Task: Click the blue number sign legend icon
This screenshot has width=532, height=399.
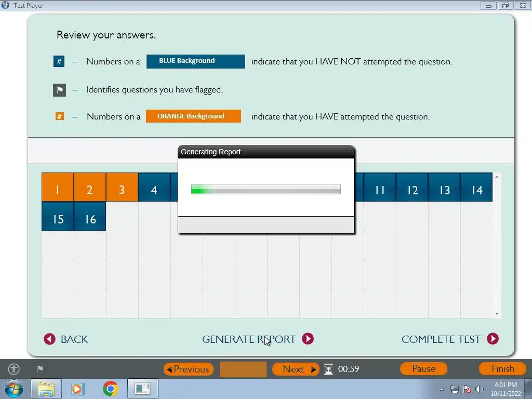Action: [59, 61]
